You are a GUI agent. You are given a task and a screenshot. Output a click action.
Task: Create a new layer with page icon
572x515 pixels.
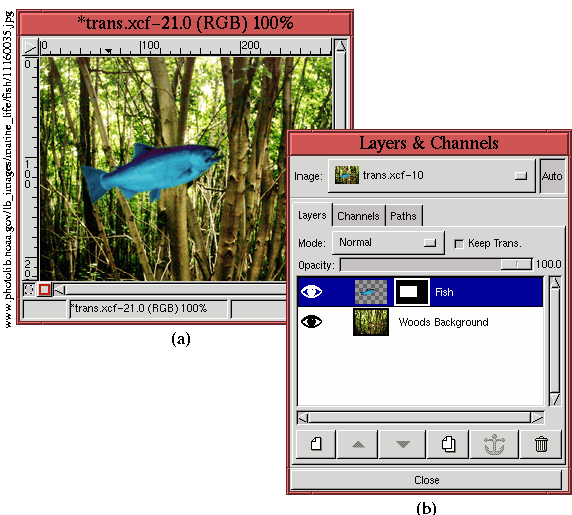[316, 444]
